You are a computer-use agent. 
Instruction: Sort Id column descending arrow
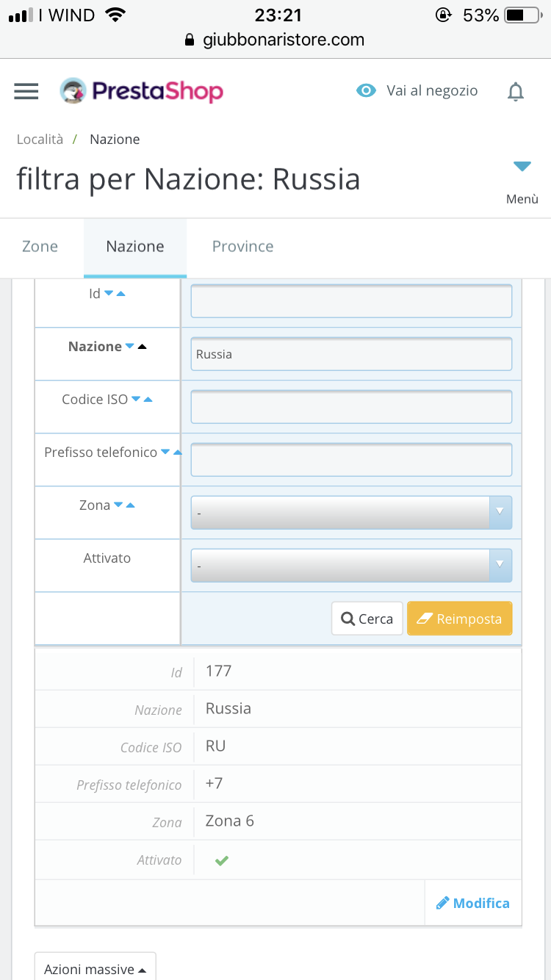109,294
